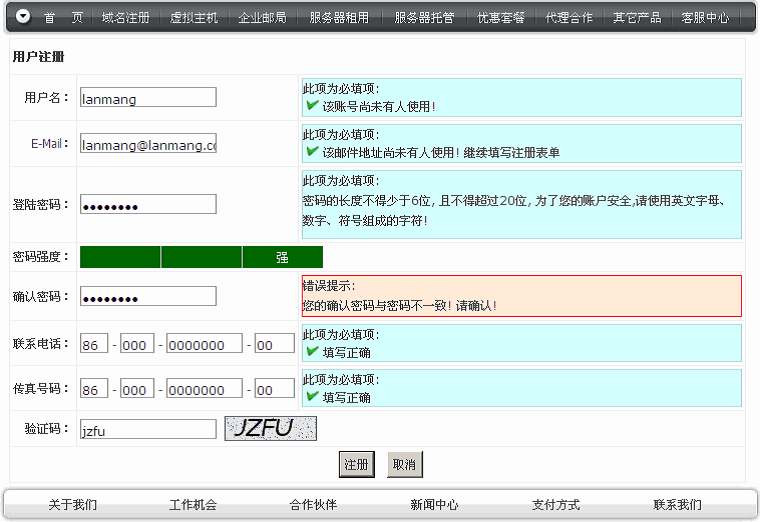Click the text 该邮件地址尚未有人使用

[x=391, y=153]
